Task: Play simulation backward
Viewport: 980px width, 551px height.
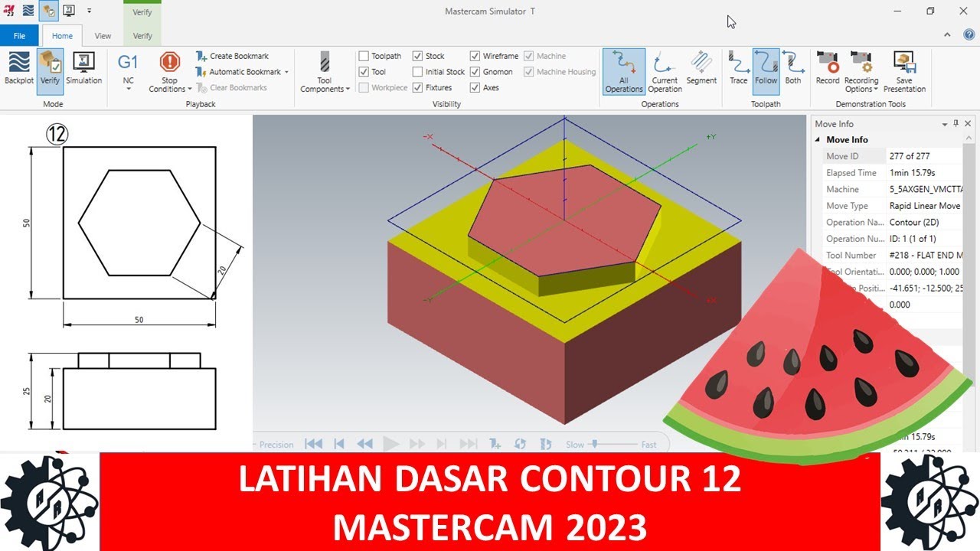Action: click(365, 444)
